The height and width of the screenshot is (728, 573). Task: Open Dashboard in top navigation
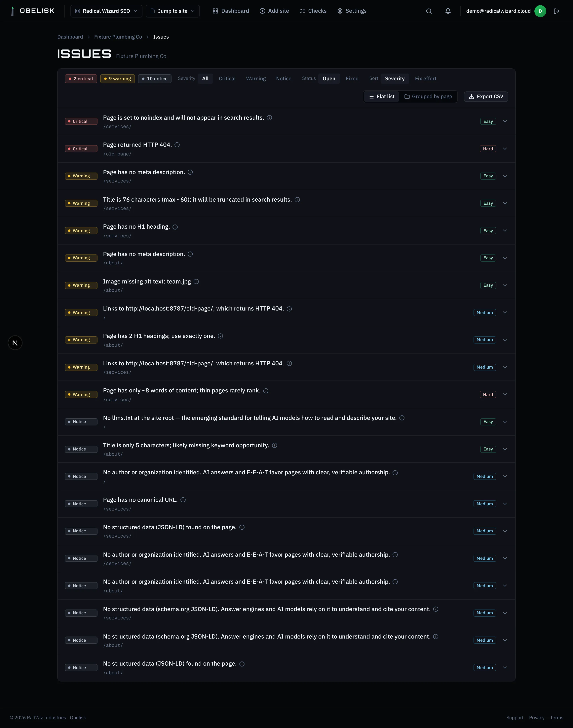(231, 11)
